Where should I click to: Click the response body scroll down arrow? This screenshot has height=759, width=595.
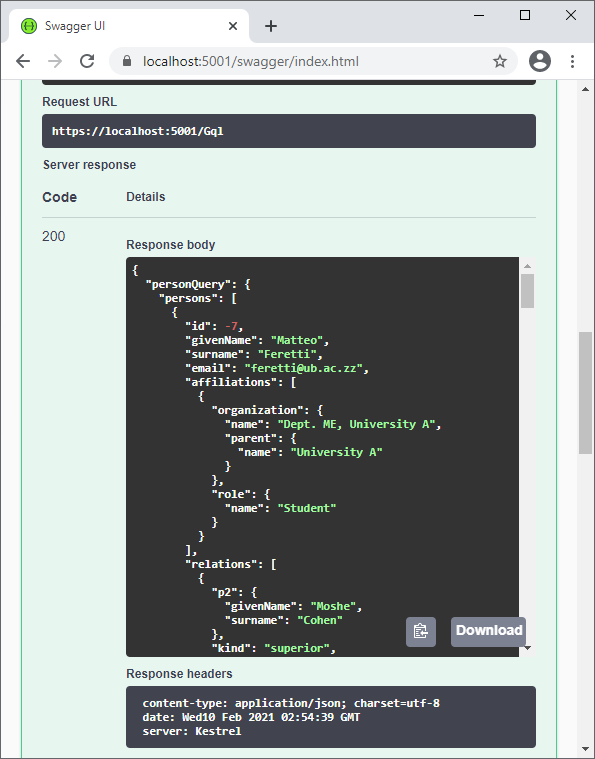pos(528,648)
